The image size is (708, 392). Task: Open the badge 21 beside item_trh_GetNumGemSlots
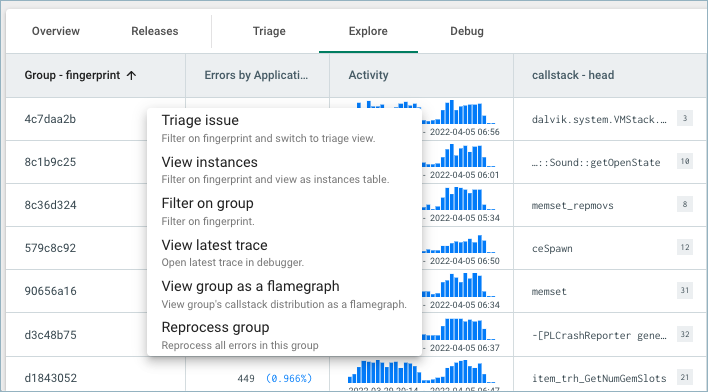(x=685, y=377)
